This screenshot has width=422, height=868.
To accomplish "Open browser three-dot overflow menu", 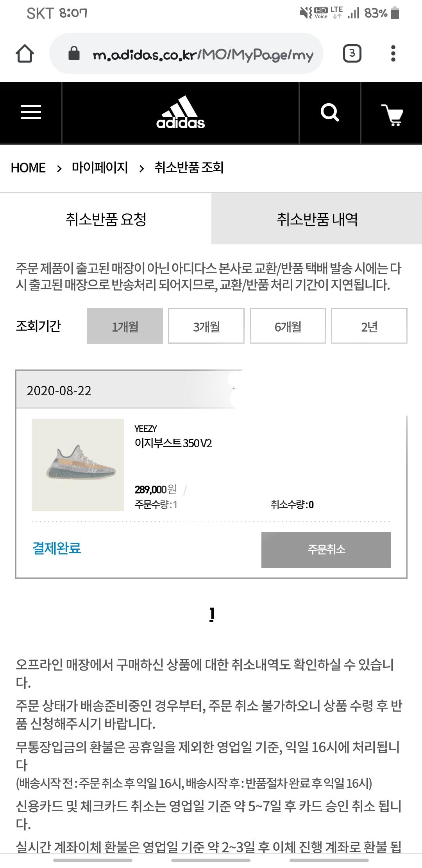I will click(393, 54).
